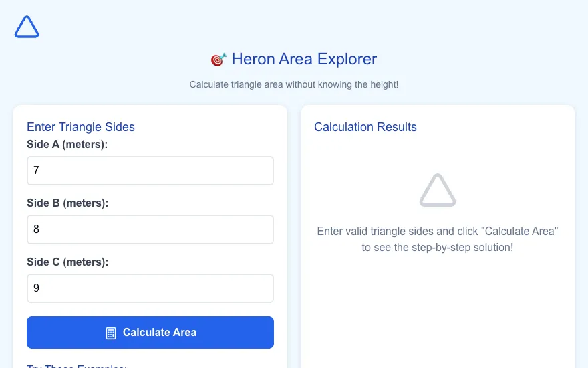The height and width of the screenshot is (368, 588).
Task: Click the Calculate Area button
Action: click(150, 333)
